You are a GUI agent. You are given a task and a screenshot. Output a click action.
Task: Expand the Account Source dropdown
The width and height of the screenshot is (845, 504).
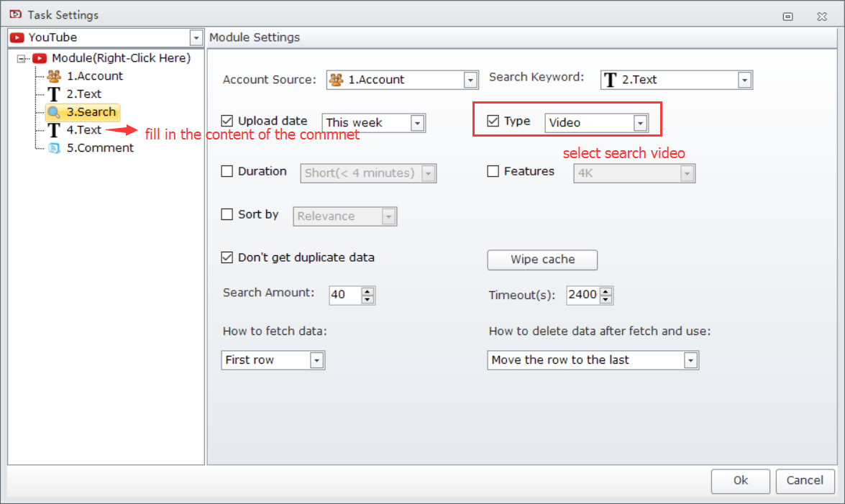point(471,80)
